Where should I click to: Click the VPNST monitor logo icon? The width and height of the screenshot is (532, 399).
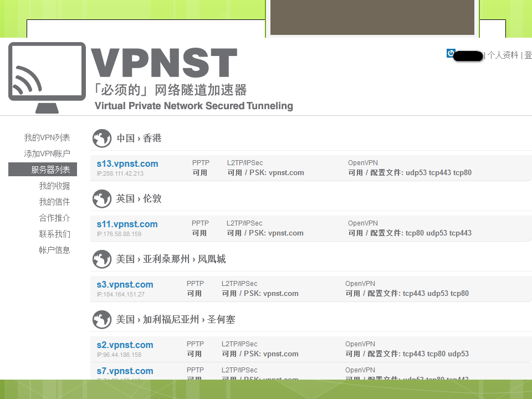click(47, 78)
